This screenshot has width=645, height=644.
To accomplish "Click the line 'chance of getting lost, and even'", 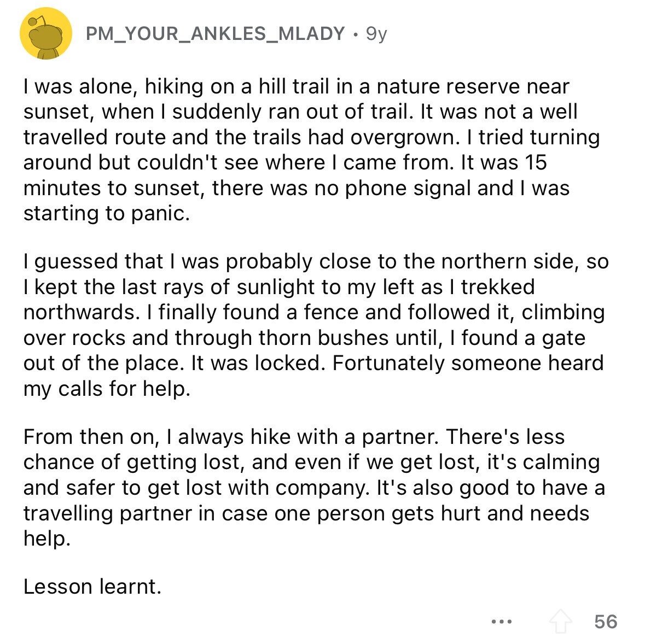I will 311,462.
